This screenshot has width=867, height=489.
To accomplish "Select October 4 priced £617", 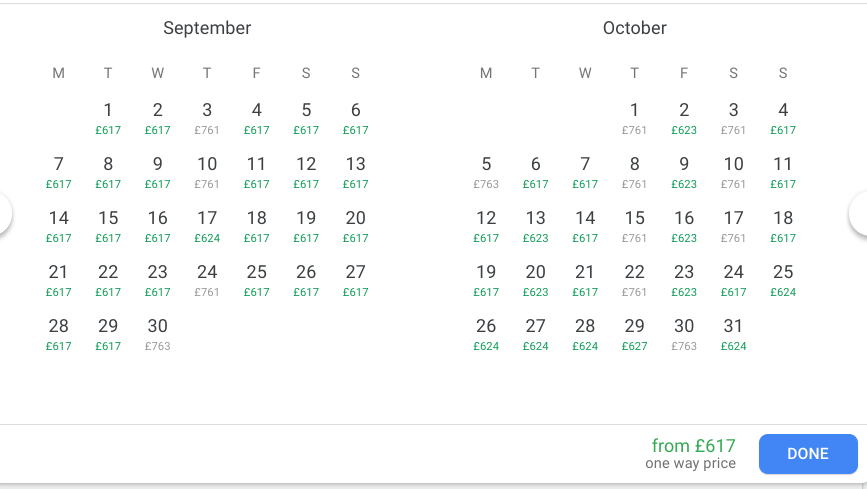I will pyautogui.click(x=783, y=117).
